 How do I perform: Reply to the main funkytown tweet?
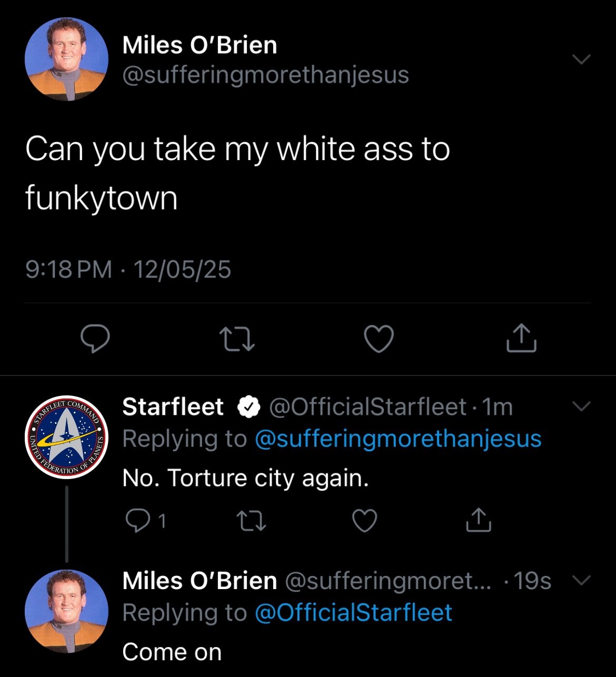tap(95, 338)
